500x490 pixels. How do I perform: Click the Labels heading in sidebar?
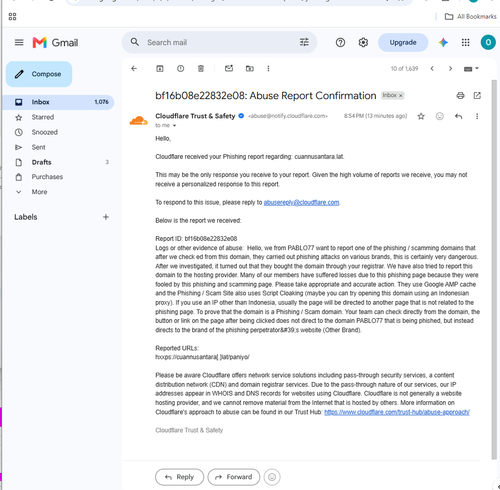tap(26, 217)
